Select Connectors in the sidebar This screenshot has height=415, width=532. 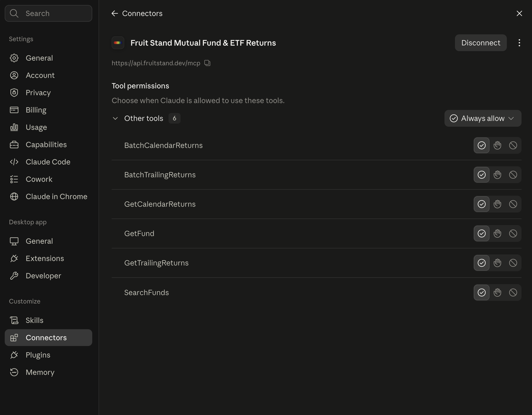point(48,338)
